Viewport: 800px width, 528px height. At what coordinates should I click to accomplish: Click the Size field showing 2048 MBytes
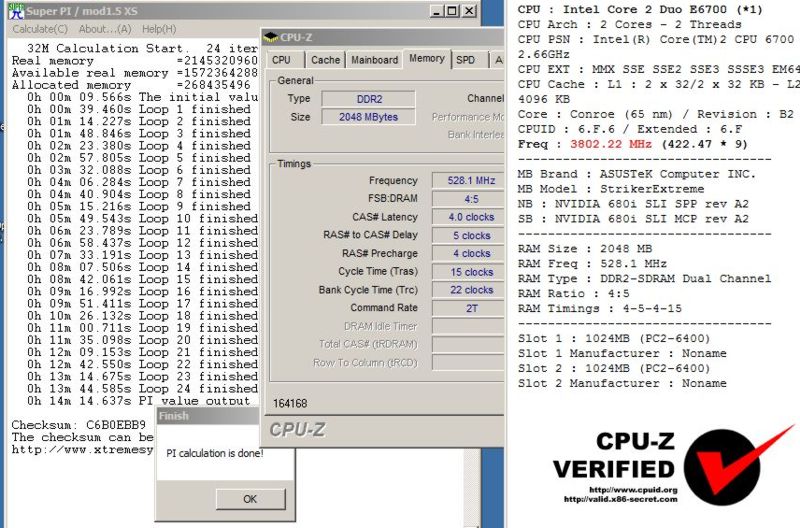368,117
